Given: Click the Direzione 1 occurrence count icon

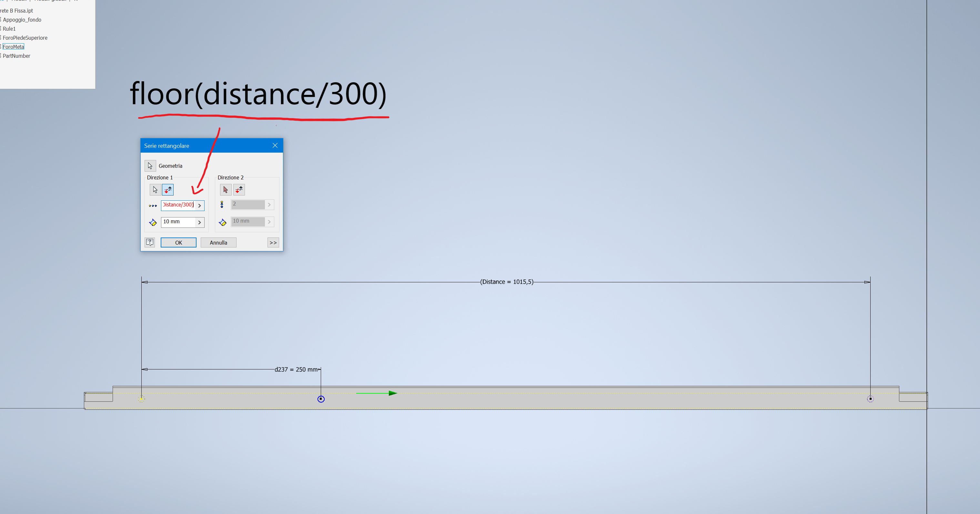Looking at the screenshot, I should [153, 206].
